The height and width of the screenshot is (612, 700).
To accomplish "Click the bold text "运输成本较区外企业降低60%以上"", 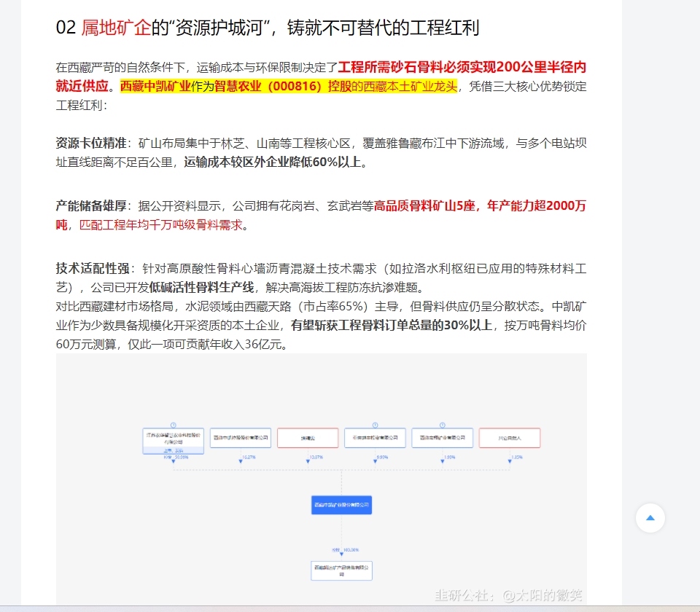I will pyautogui.click(x=272, y=162).
